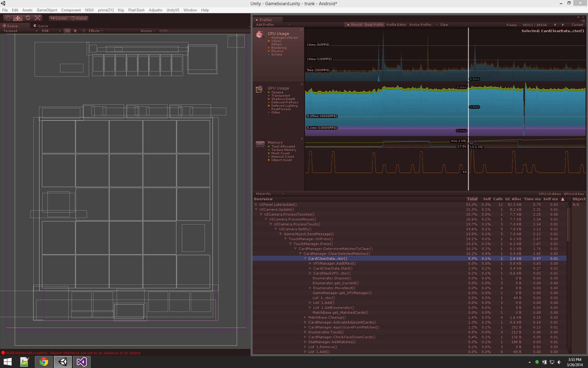Image resolution: width=588 pixels, height=368 pixels.
Task: Collapse UICamera.Update() row
Action: [256, 209]
